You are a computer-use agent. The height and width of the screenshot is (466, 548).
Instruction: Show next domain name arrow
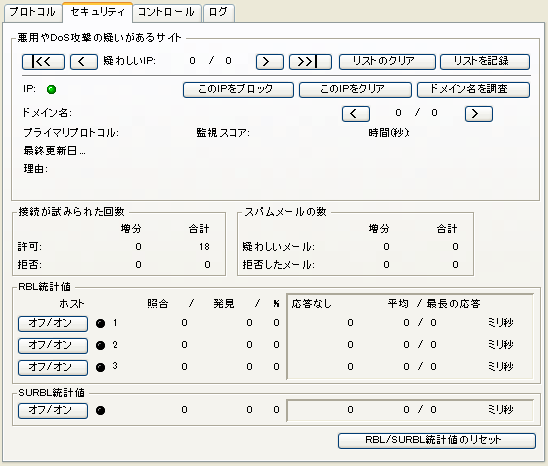pos(479,114)
